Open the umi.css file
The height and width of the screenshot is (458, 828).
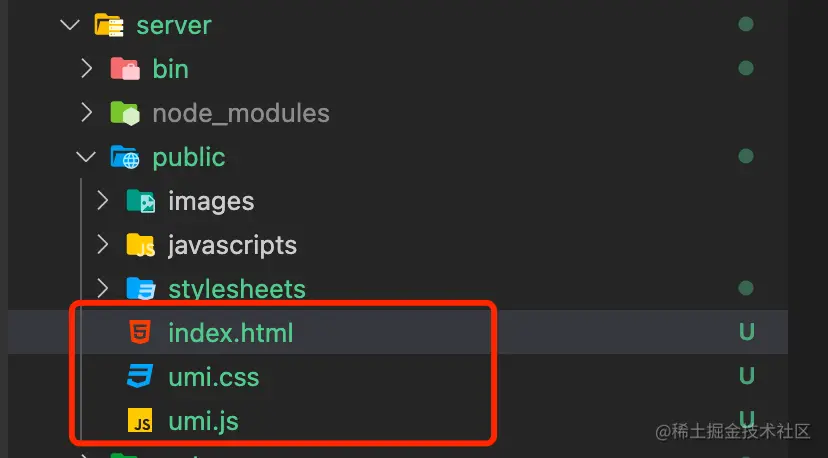point(214,377)
